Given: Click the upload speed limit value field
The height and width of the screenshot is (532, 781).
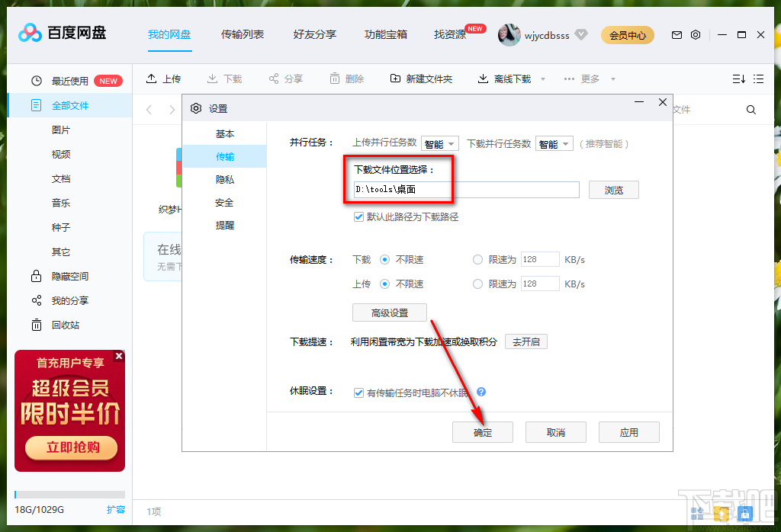Looking at the screenshot, I should [x=540, y=284].
